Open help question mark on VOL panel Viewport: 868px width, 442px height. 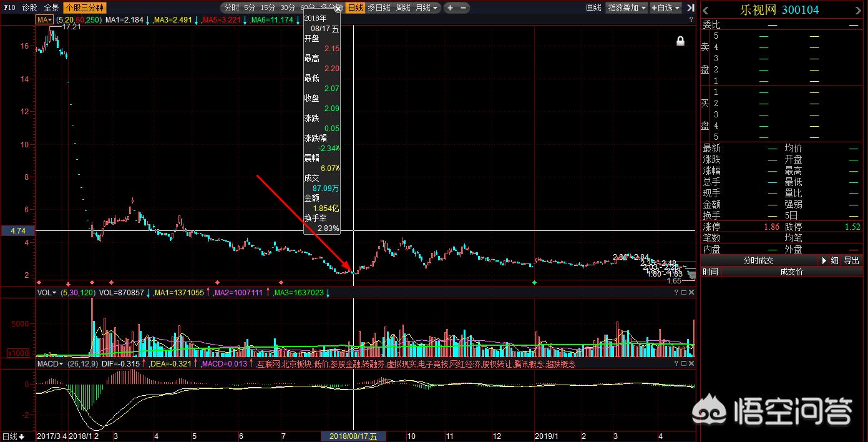click(675, 292)
